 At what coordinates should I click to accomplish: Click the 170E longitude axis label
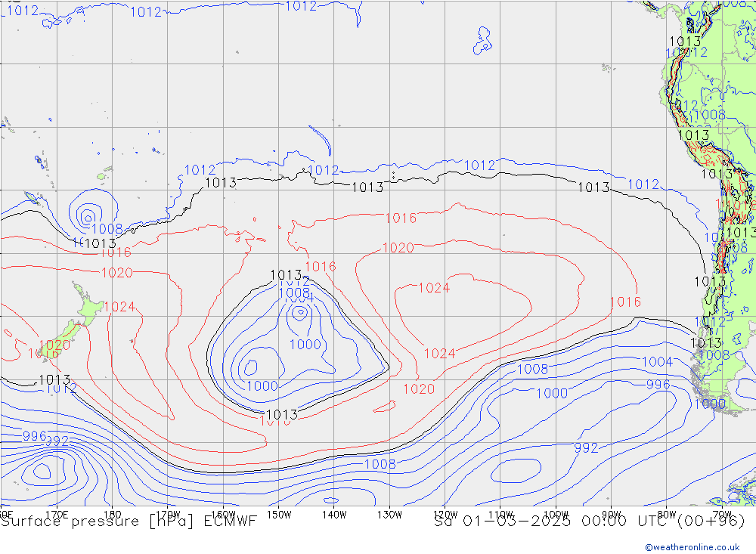[x=57, y=514]
